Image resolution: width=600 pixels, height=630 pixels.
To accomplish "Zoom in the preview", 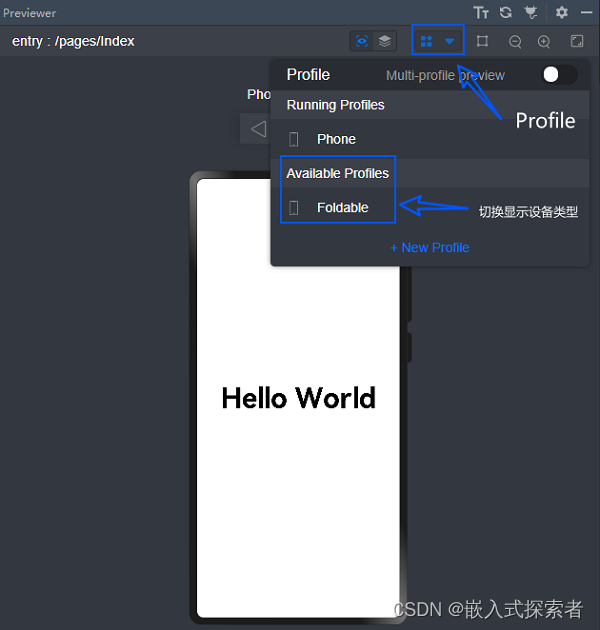I will point(544,41).
